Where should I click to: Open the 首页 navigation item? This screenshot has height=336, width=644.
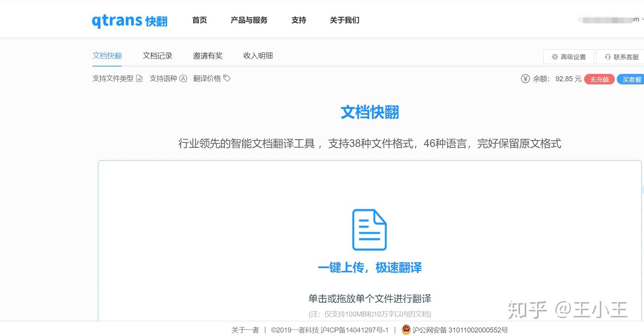click(199, 20)
